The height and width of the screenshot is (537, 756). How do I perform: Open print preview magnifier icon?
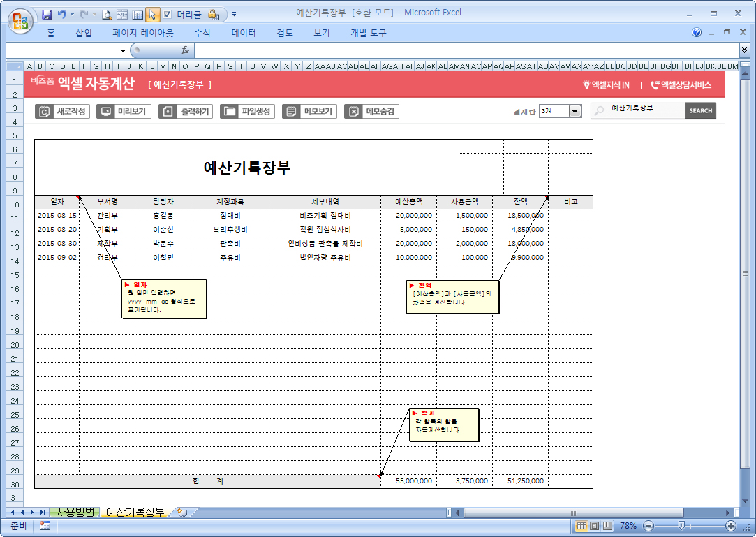tap(107, 15)
